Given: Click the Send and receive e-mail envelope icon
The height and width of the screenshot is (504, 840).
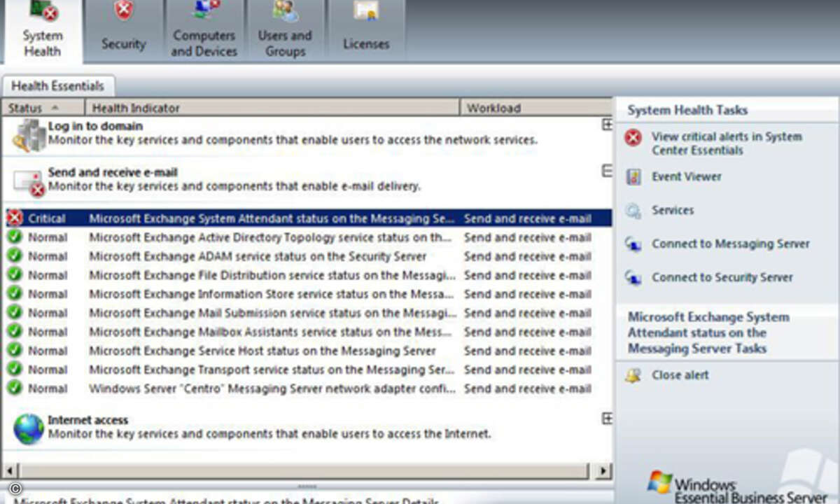Looking at the screenshot, I should (29, 182).
